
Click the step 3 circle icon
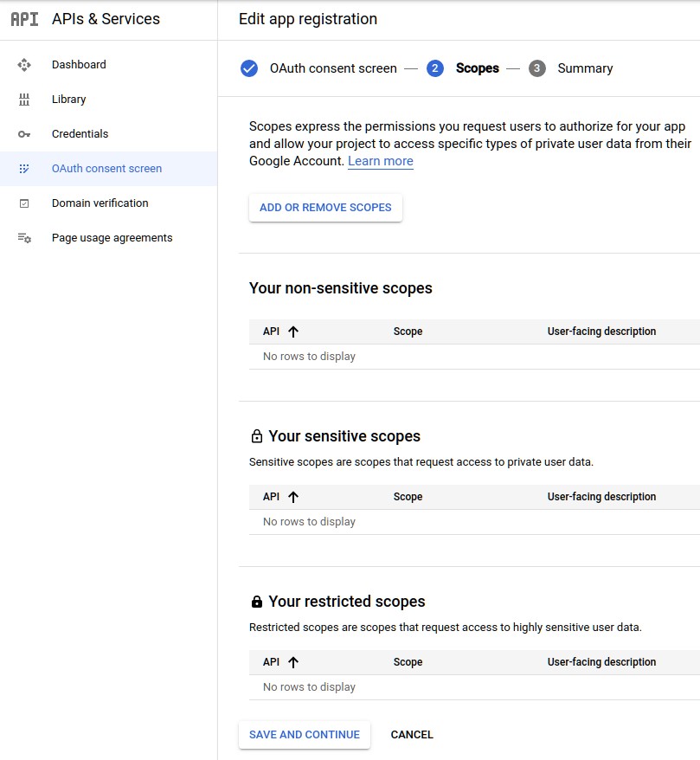click(536, 68)
